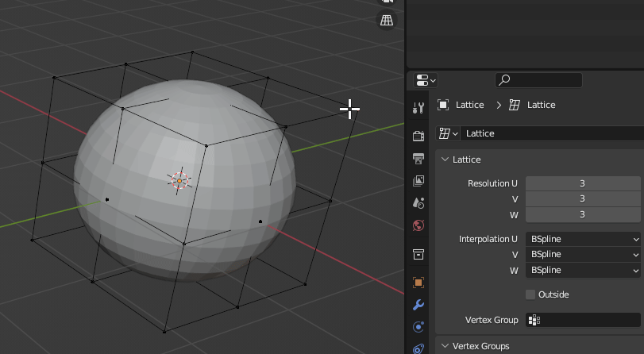
Task: Click the gray sphere in the viewport
Action: click(x=185, y=181)
